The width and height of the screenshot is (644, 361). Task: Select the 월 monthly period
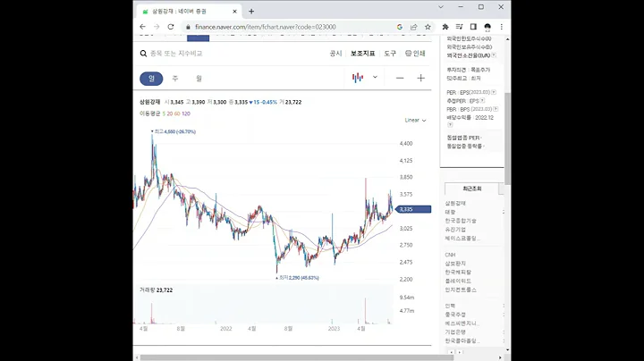[199, 79]
